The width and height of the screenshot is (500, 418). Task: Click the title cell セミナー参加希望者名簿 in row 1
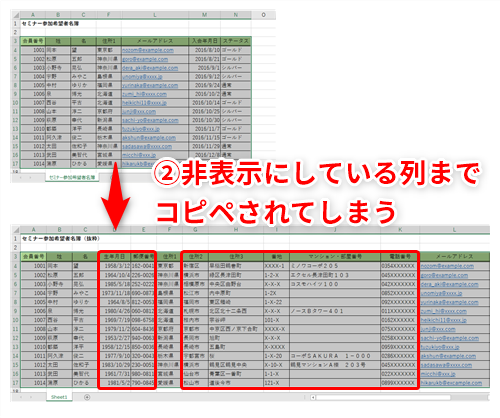[x=50, y=24]
